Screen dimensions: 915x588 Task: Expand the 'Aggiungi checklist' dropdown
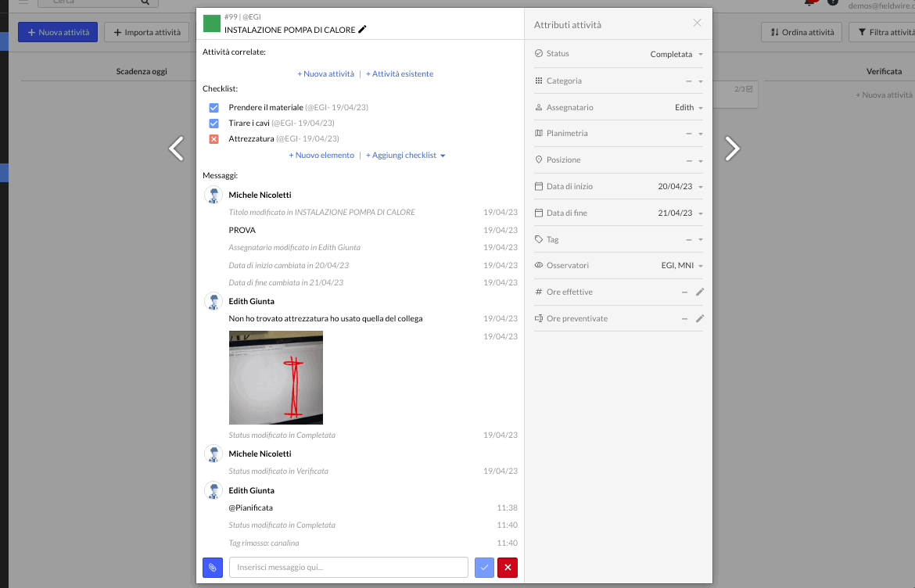pyautogui.click(x=406, y=155)
